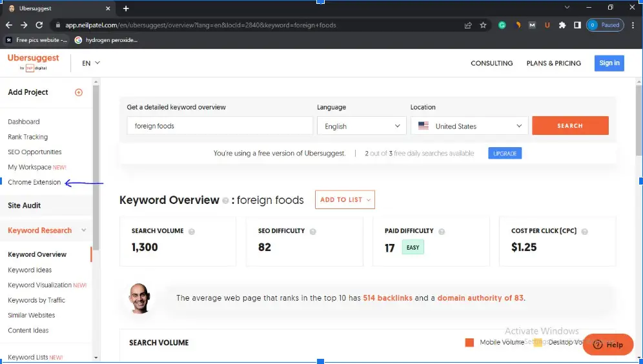Go forward in browser history
The image size is (643, 364).
24,25
